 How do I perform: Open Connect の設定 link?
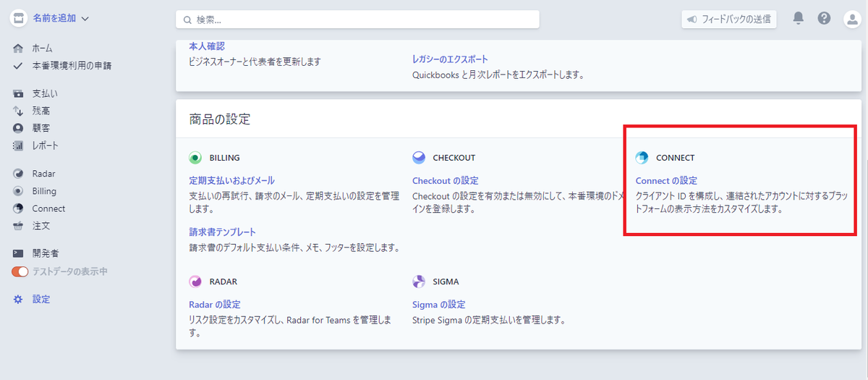[x=666, y=180]
